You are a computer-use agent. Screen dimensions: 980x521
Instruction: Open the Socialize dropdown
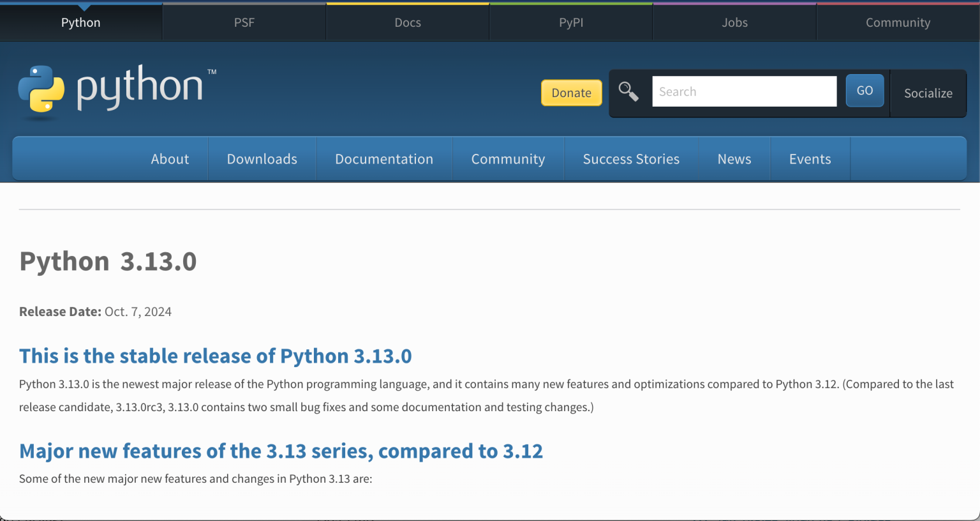tap(928, 93)
